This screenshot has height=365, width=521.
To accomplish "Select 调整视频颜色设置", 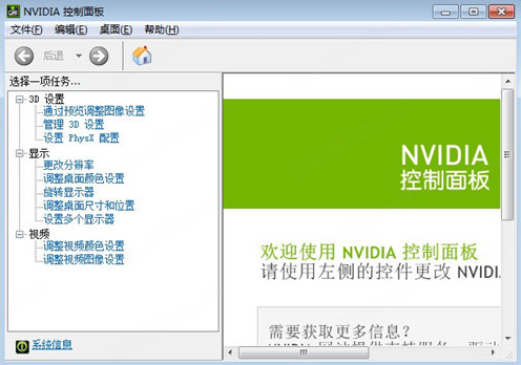I will [x=84, y=246].
